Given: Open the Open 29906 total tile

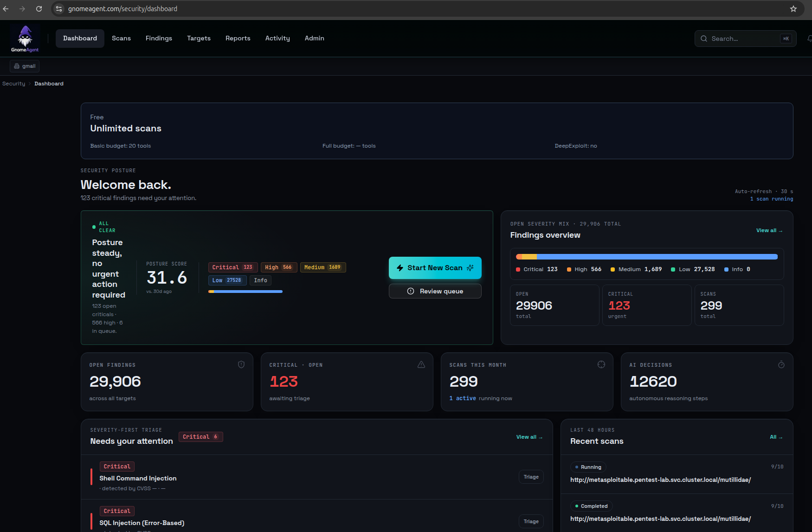Looking at the screenshot, I should point(554,305).
